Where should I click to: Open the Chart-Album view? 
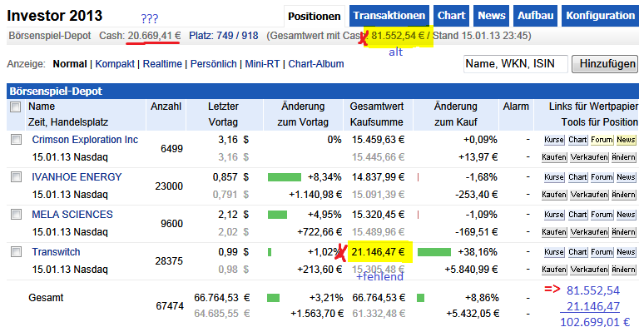[316, 64]
